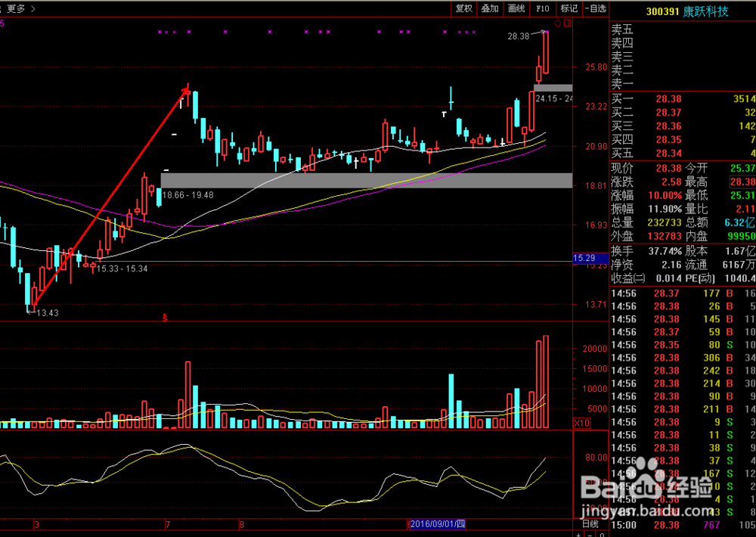756x537 pixels.
Task: Select the 14:56 trade row with volume 242
Action: pyautogui.click(x=683, y=371)
